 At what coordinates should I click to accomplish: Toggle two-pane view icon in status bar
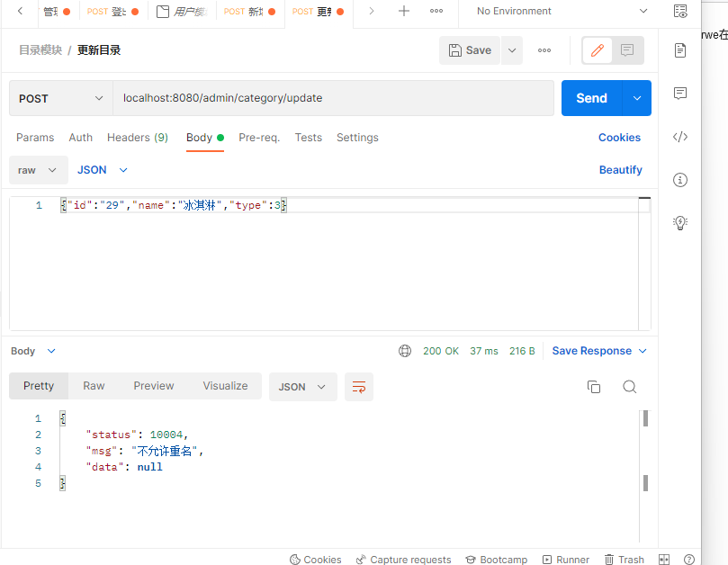pos(664,560)
